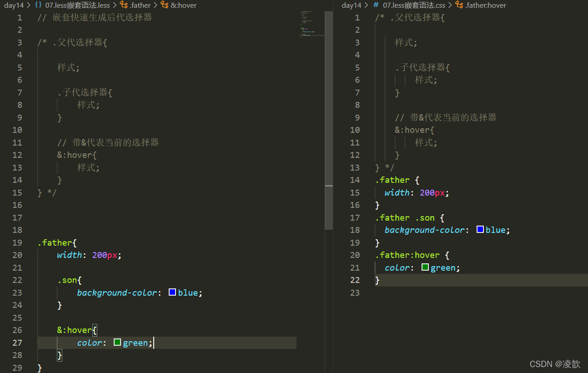Click '.father {' on line 14 of css file
588x373 pixels.
click(x=397, y=180)
